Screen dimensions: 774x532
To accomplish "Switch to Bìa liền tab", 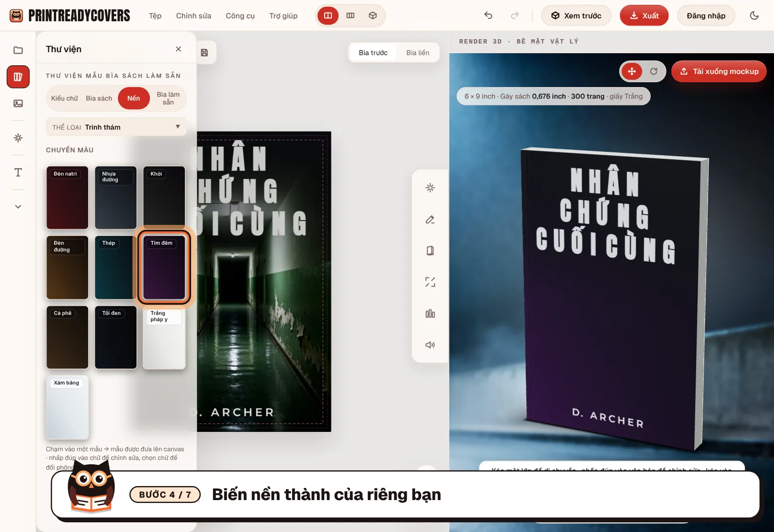I will (418, 53).
